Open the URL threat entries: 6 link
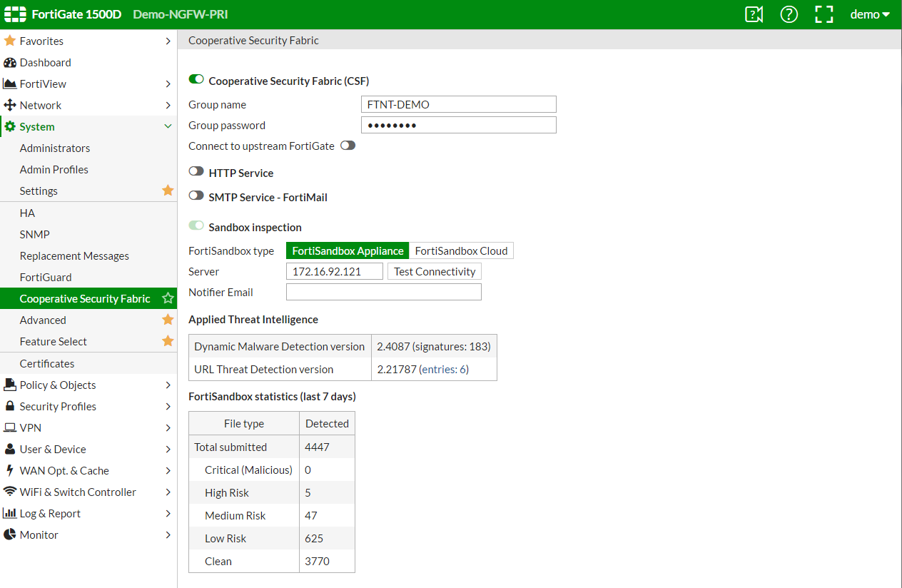Screen dimensions: 902x588 [443, 369]
